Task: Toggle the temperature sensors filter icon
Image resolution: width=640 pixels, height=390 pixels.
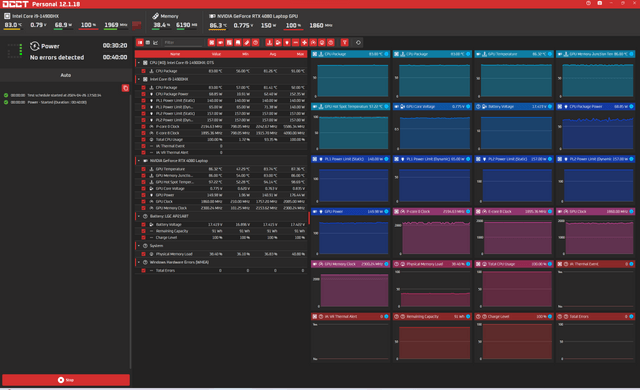Action: click(x=269, y=42)
